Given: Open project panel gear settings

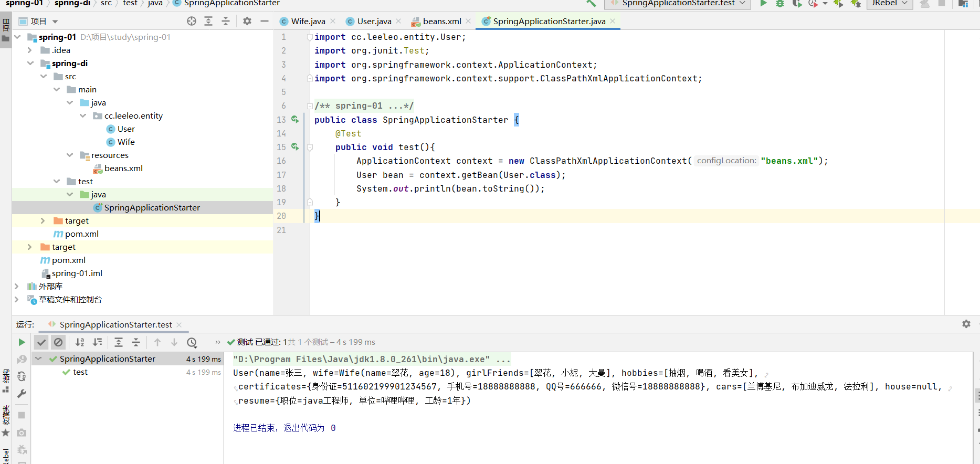Looking at the screenshot, I should 247,21.
